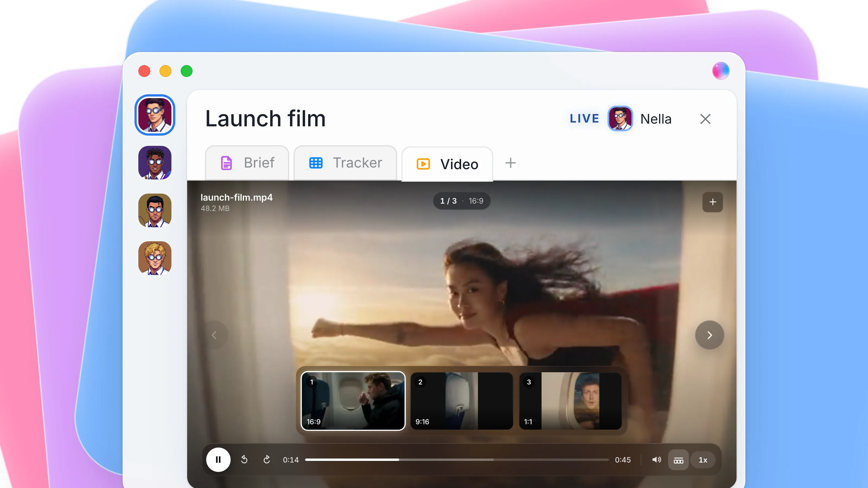Switch to the Brief tab
868x488 pixels.
pyautogui.click(x=247, y=163)
